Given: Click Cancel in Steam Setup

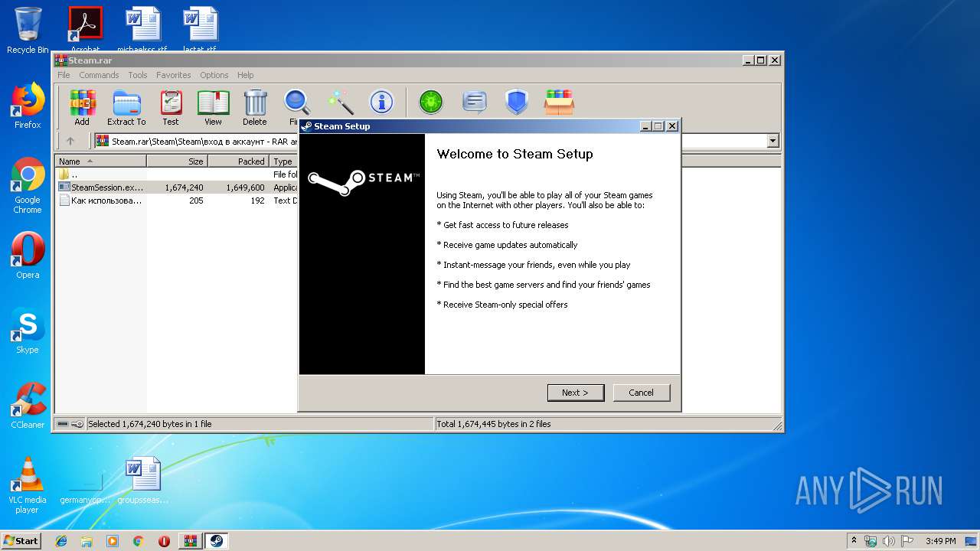Looking at the screenshot, I should pyautogui.click(x=642, y=393).
